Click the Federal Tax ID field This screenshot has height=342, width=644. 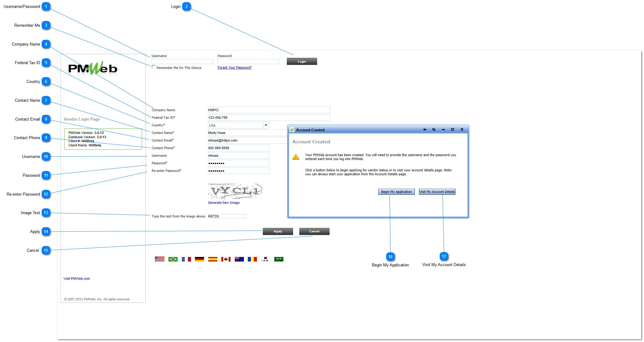pyautogui.click(x=269, y=118)
